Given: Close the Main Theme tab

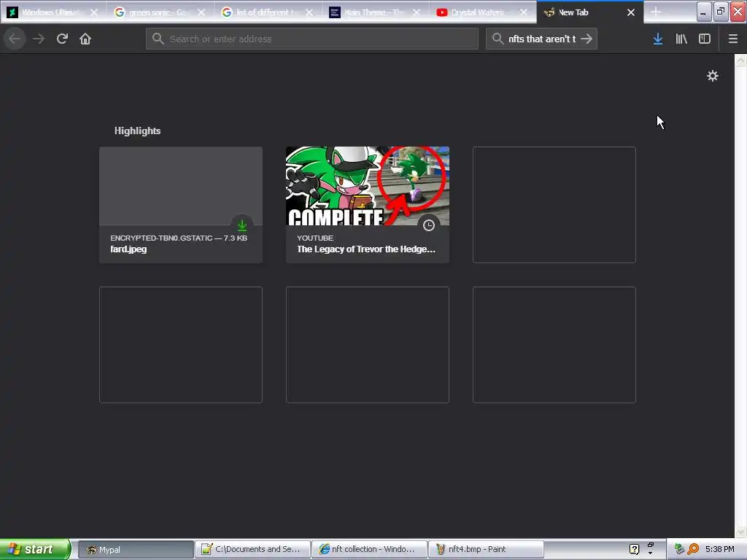Looking at the screenshot, I should pos(417,12).
